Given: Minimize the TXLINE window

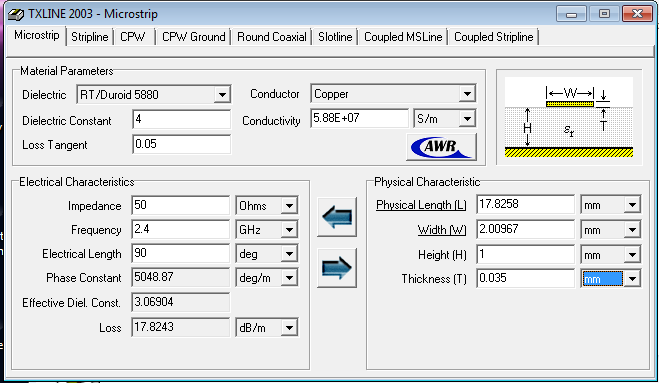Looking at the screenshot, I should [571, 14].
